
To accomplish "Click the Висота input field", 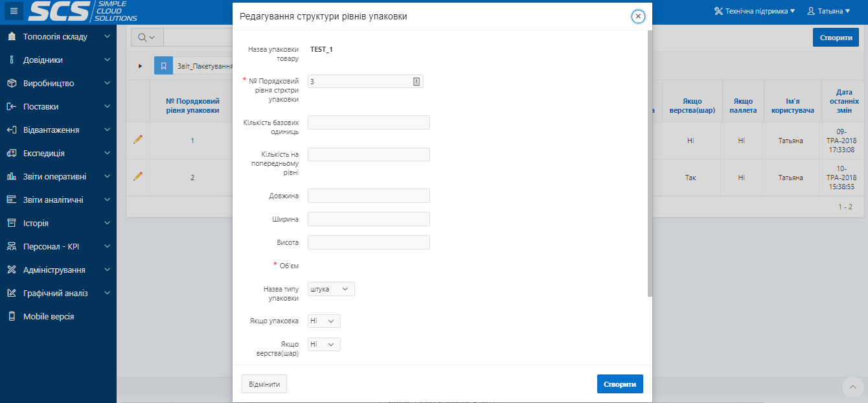I will [369, 242].
